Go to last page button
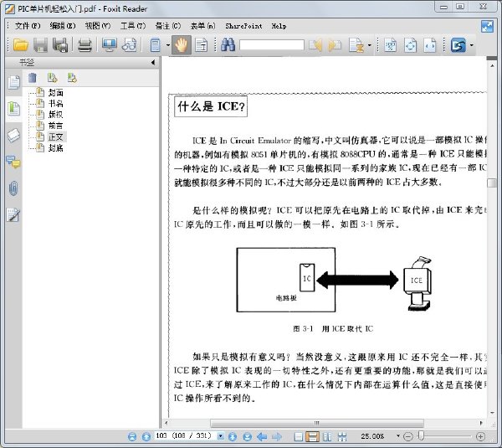 [247, 436]
